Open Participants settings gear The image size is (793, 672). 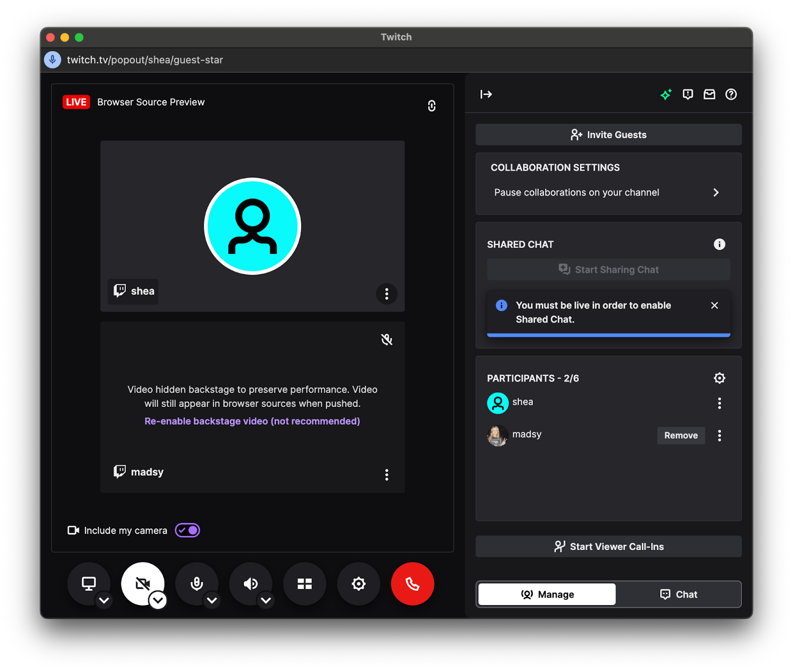click(x=719, y=378)
